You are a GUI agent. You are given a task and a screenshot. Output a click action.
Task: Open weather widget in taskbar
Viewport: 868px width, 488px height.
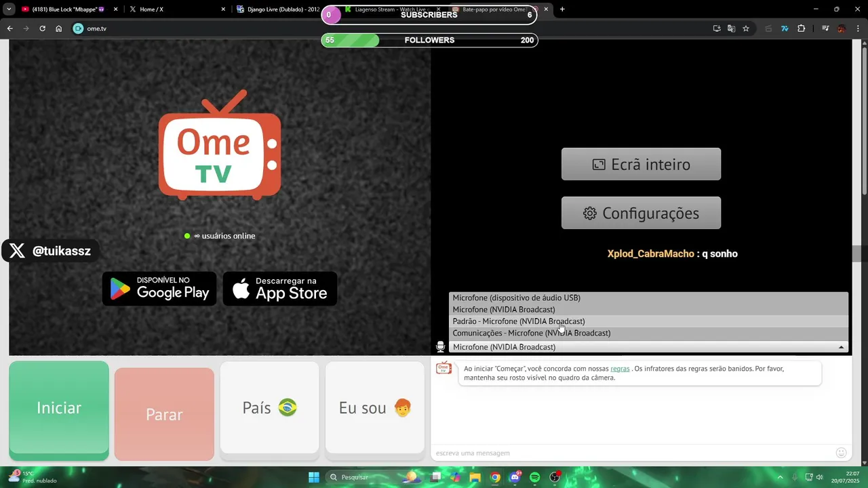(x=33, y=477)
